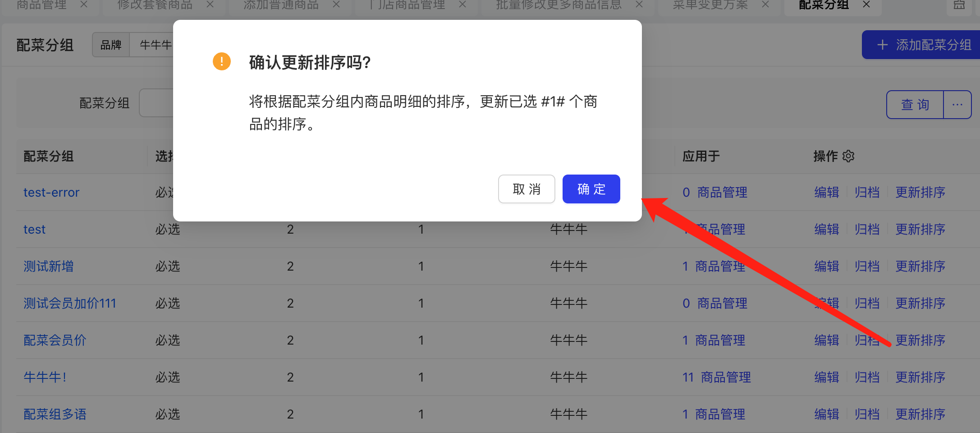
Task: Click 编辑 for 牛牛牛! row
Action: pos(827,377)
